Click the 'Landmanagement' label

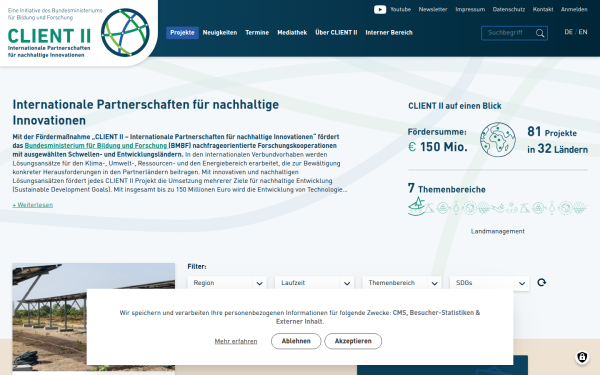497,231
